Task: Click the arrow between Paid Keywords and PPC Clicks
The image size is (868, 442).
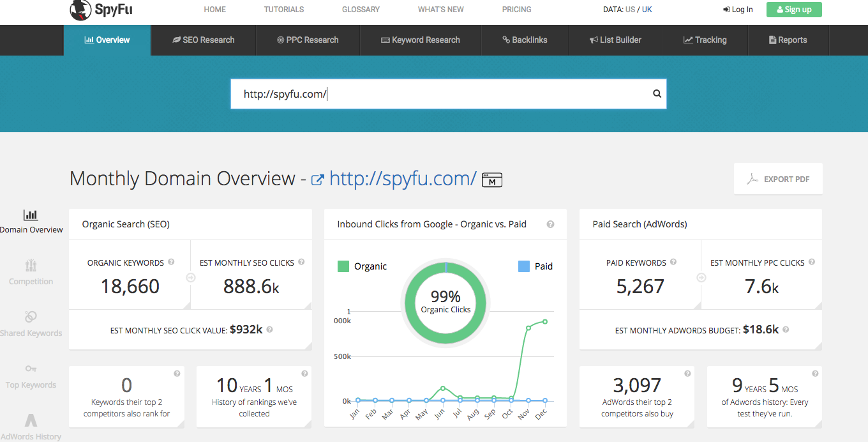Action: (701, 278)
